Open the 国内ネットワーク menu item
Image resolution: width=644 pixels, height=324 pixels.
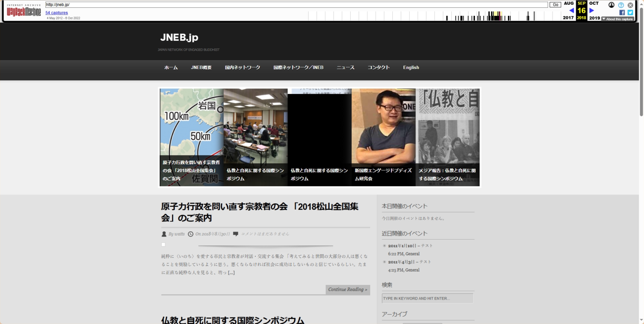pyautogui.click(x=243, y=67)
